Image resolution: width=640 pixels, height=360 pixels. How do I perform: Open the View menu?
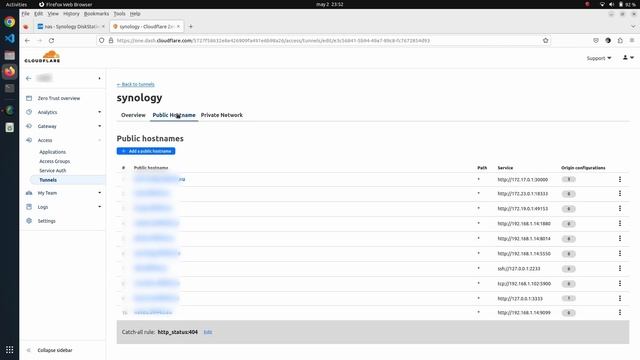(x=53, y=13)
